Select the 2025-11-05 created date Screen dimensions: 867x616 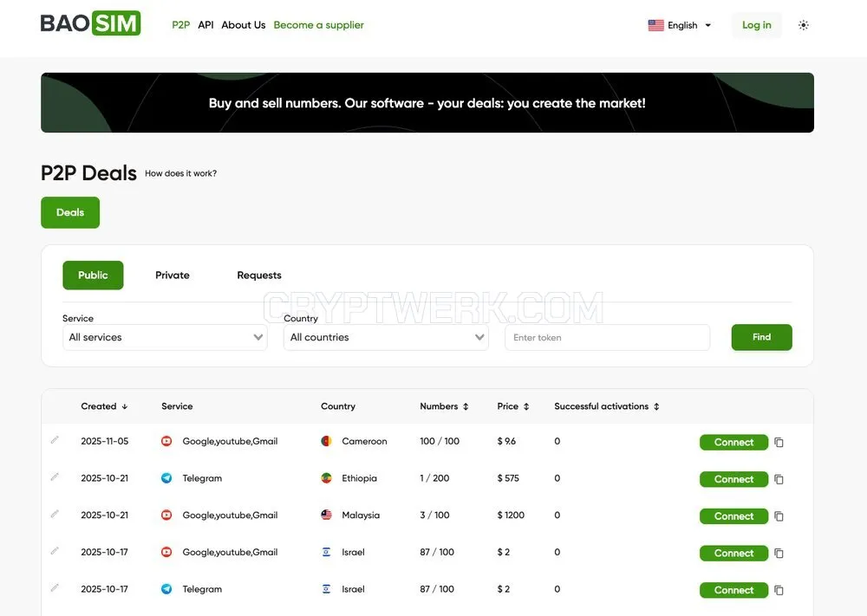[x=105, y=441]
